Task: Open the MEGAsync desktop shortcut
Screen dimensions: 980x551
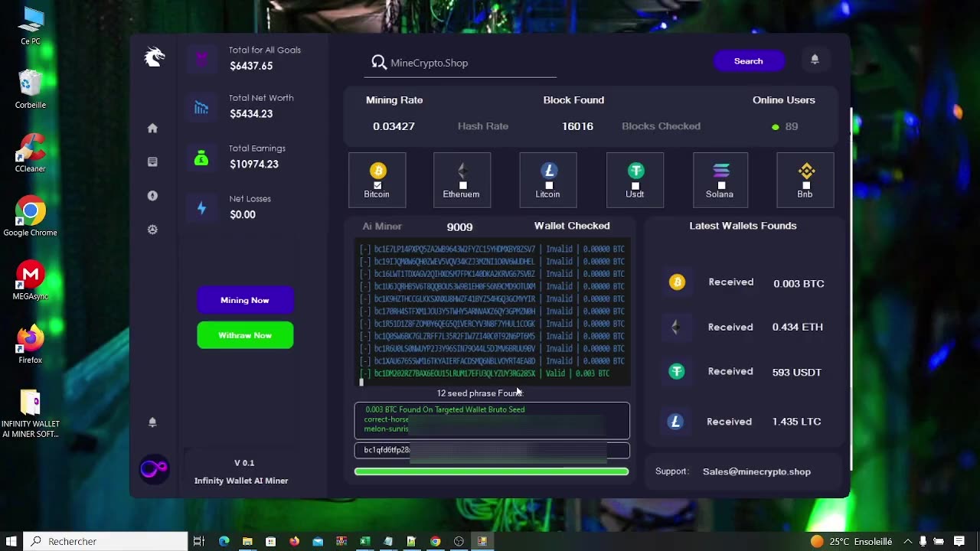Action: (31, 280)
